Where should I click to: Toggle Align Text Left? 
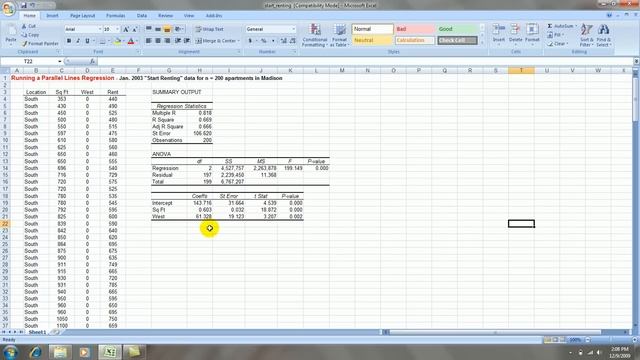point(149,41)
